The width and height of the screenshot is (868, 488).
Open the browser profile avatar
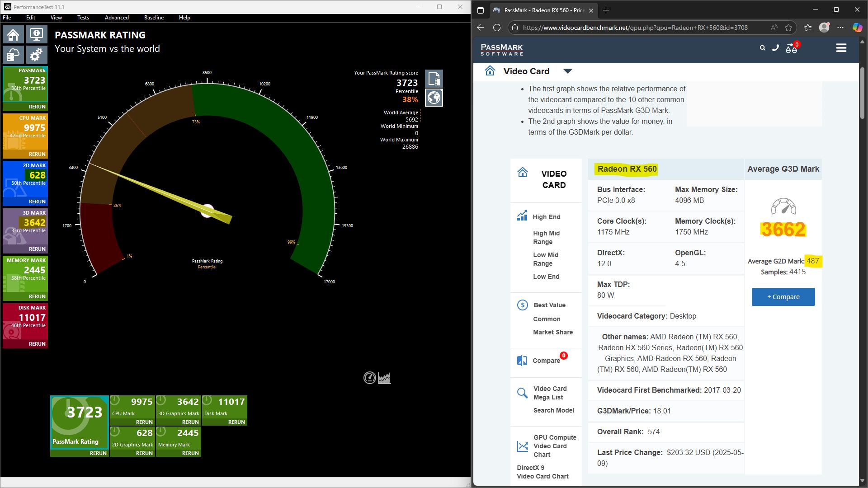[824, 28]
